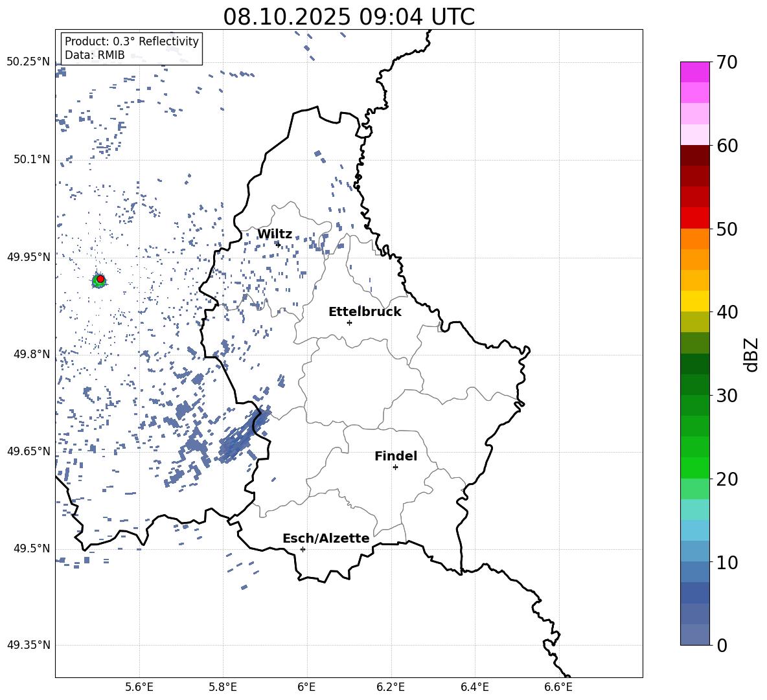Viewport: 767px width, 700px height.
Task: Click the Findel location cross marker
Action: [395, 468]
